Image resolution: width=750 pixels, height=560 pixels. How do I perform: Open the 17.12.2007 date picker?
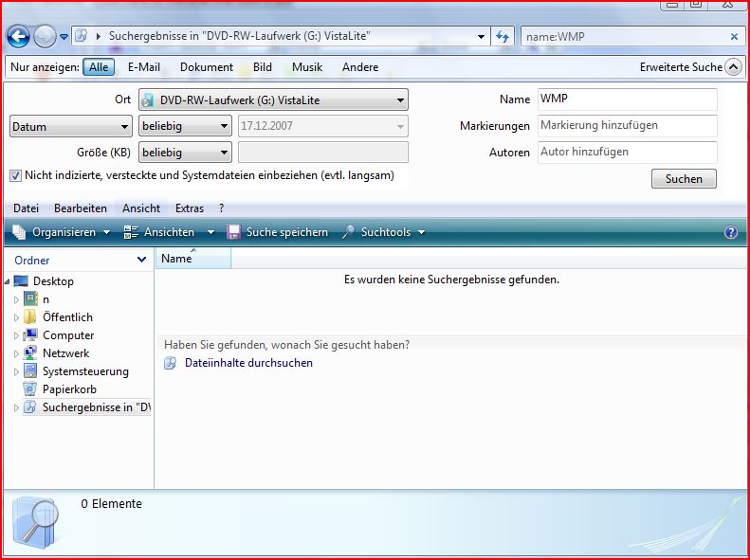[323, 126]
